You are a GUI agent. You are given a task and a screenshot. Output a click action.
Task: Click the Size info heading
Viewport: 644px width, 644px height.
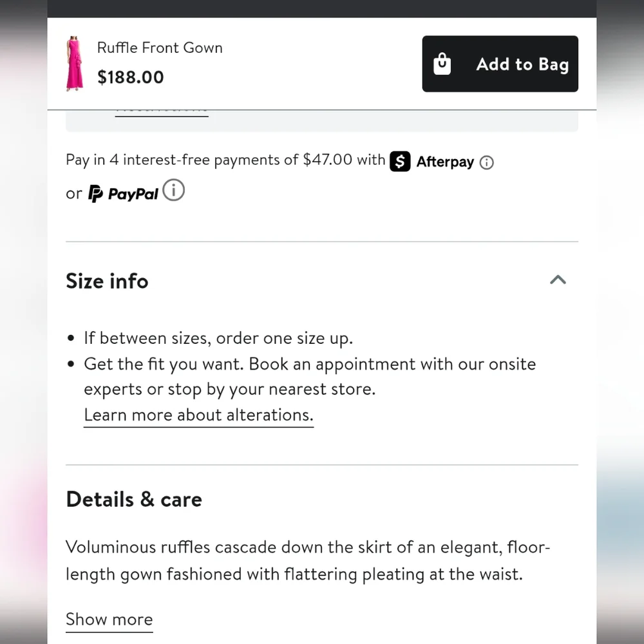point(107,281)
